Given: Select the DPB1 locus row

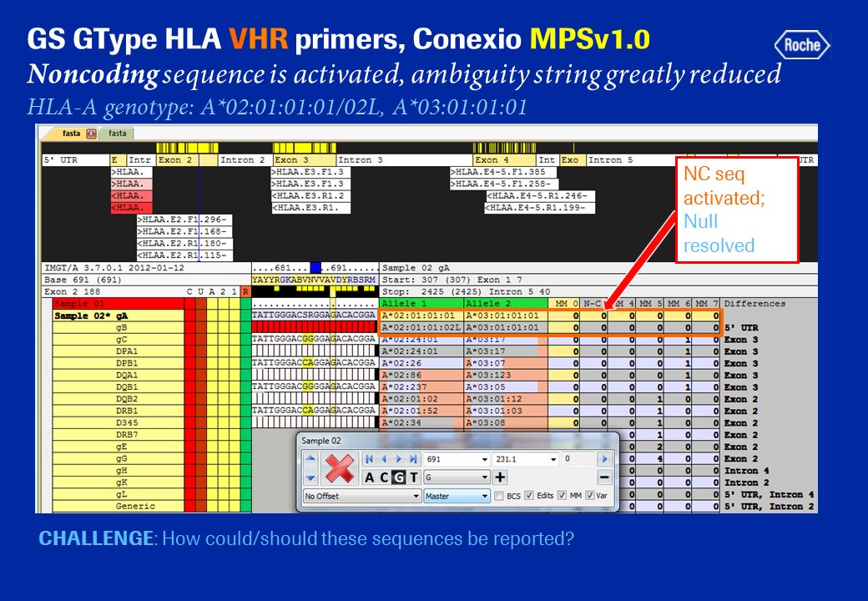Looking at the screenshot, I should (118, 363).
